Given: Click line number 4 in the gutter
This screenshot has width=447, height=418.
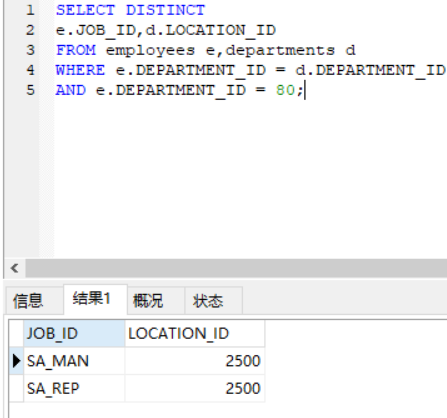Looking at the screenshot, I should (x=30, y=70).
